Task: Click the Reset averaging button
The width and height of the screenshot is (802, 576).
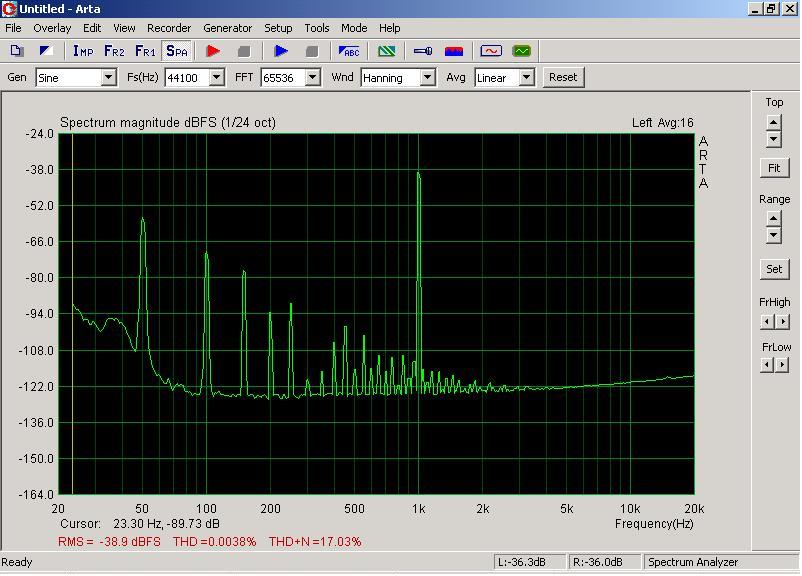Action: click(x=563, y=77)
